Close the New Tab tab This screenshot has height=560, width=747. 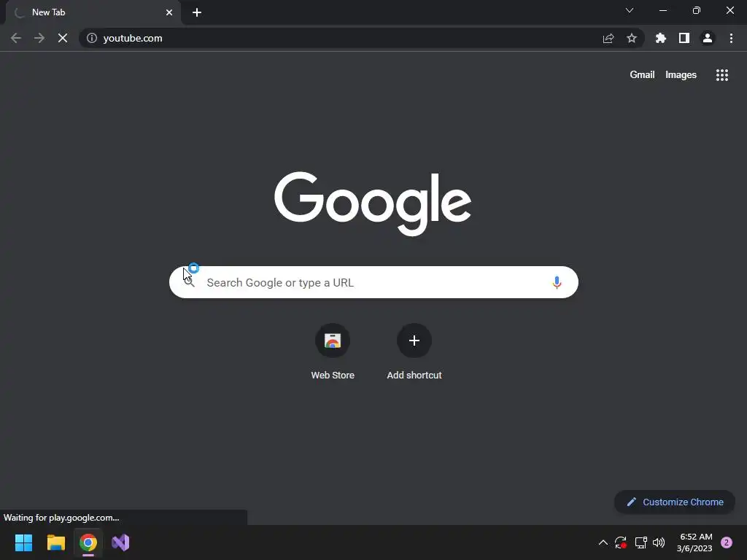click(169, 12)
